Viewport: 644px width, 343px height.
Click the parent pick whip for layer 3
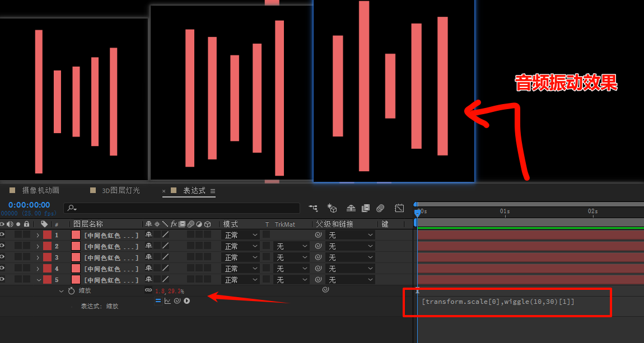coord(318,257)
